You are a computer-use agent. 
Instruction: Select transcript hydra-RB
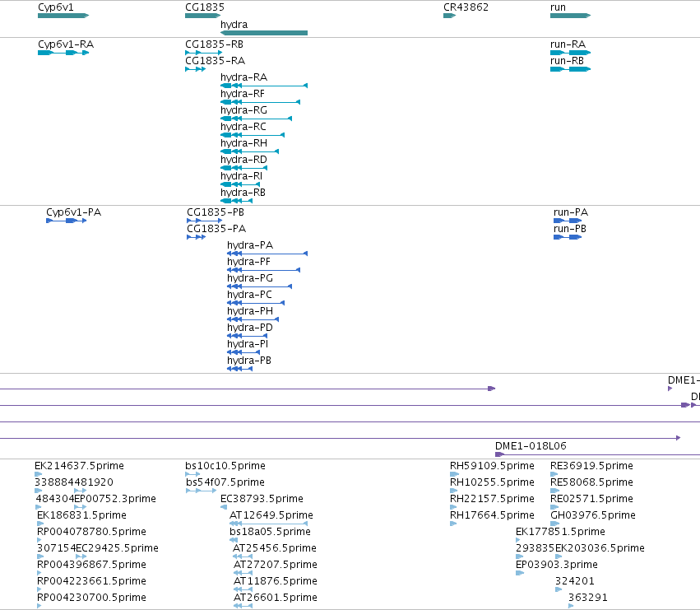[x=243, y=193]
